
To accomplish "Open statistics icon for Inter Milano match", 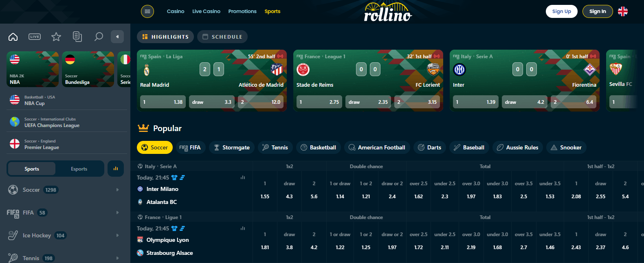I will pos(243,178).
